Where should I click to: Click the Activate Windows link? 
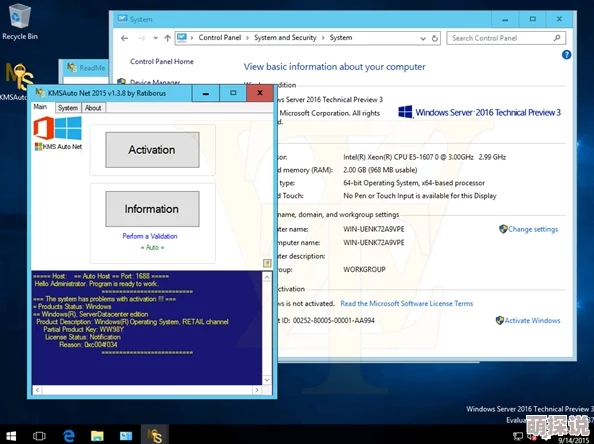coord(532,320)
